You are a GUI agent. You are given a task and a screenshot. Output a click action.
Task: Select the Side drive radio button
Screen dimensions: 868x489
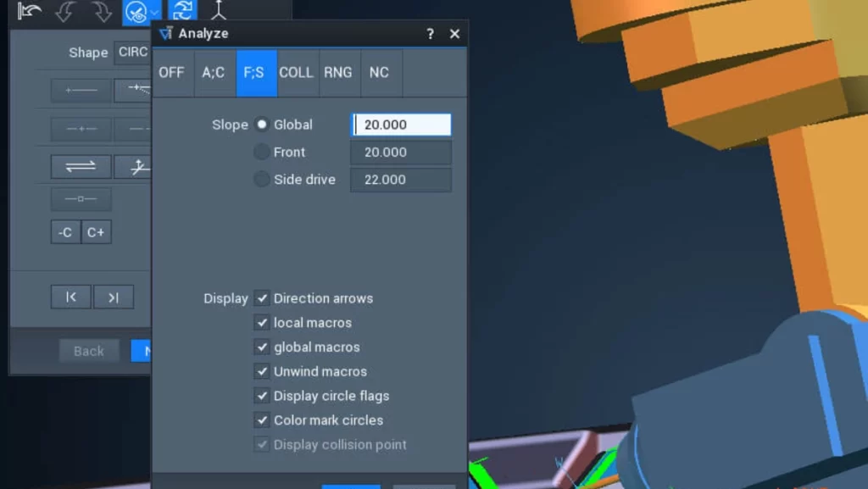pyautogui.click(x=262, y=179)
